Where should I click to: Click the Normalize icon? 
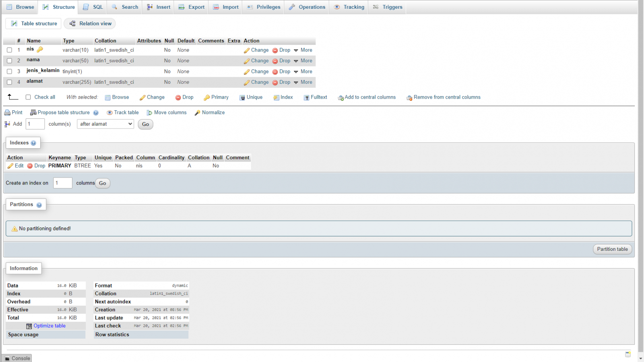click(197, 113)
